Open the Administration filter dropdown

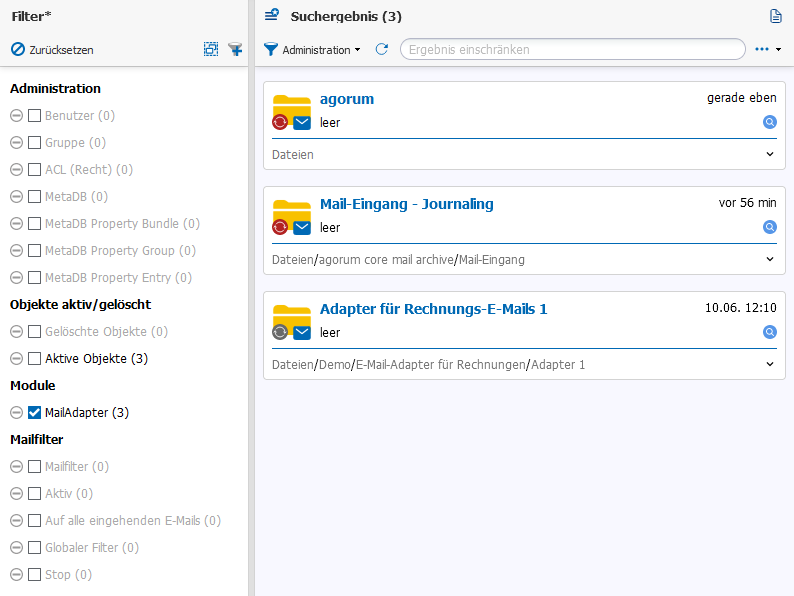[312, 50]
